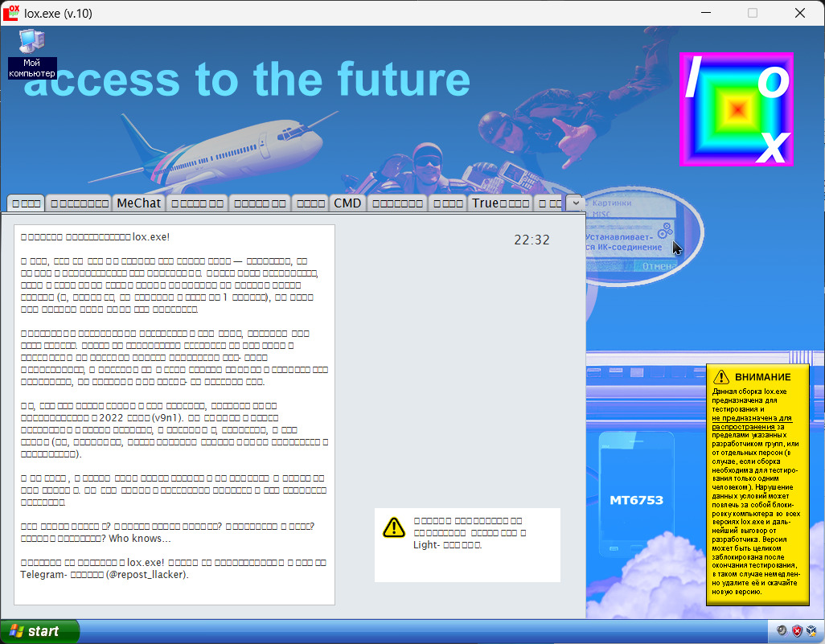Open the tab starting with True
The image size is (825, 644).
(x=500, y=203)
